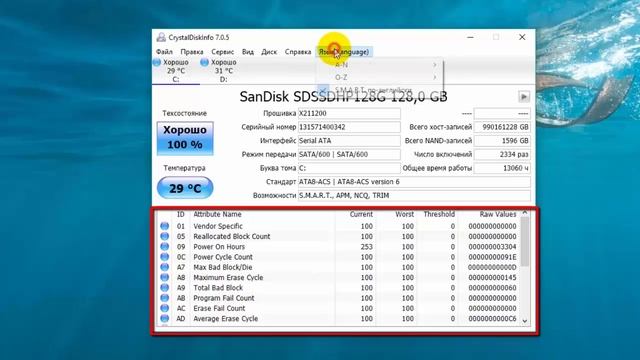Click the status orb of disk C:
Image resolution: width=640 pixels, height=360 pixels.
tap(156, 62)
